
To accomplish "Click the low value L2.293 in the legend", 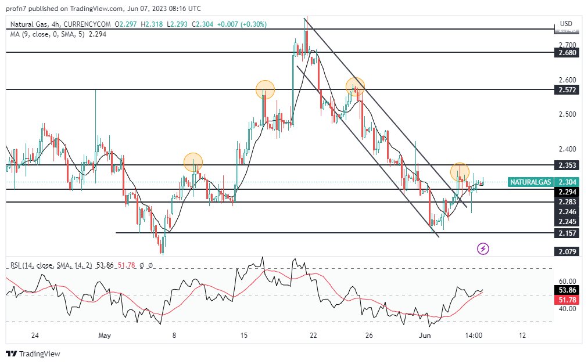I will pos(177,24).
